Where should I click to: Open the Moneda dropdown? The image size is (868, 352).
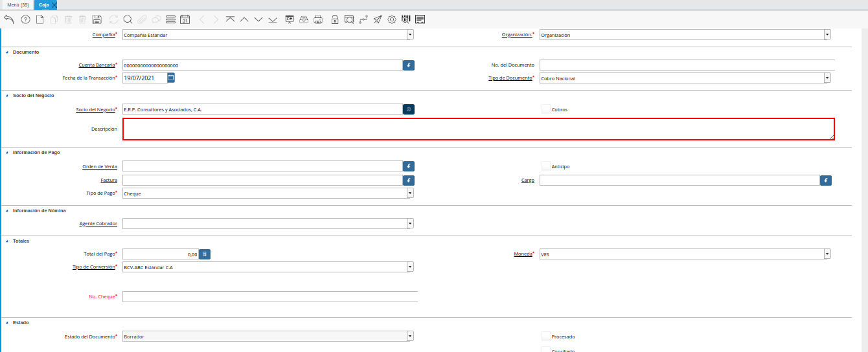click(827, 254)
